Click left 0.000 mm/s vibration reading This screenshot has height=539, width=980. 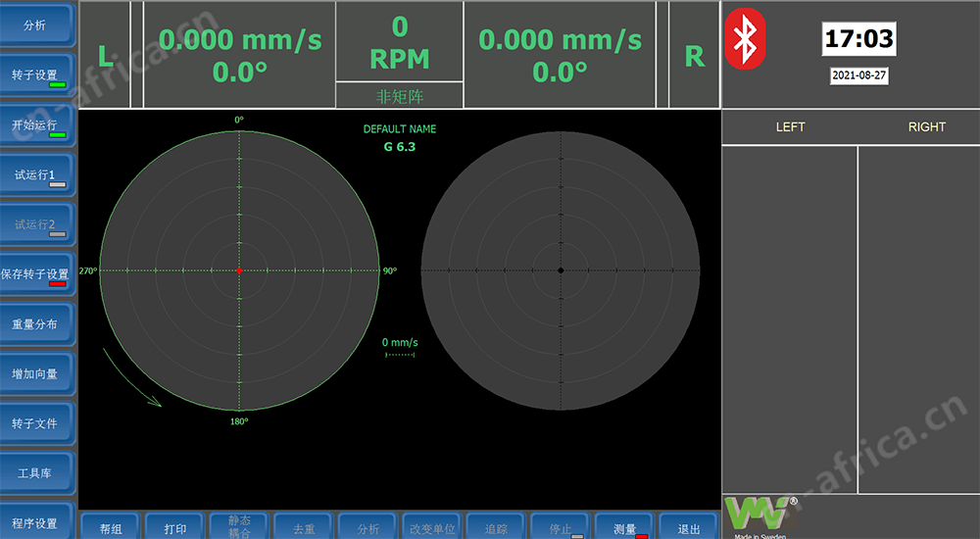pos(240,40)
